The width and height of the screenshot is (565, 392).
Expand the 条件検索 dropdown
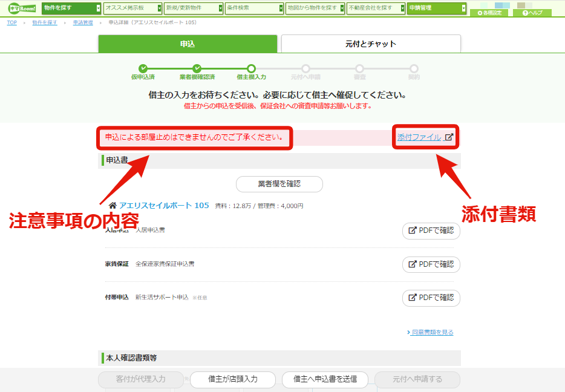tap(255, 8)
